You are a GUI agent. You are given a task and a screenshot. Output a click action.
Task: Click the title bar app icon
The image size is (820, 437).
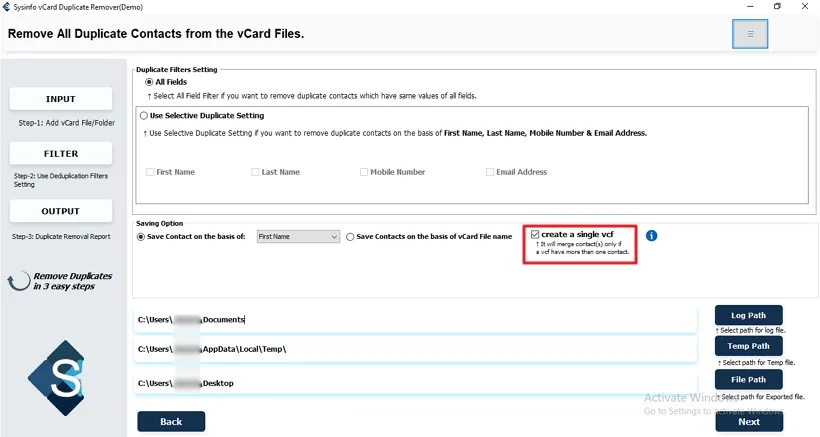coord(8,6)
